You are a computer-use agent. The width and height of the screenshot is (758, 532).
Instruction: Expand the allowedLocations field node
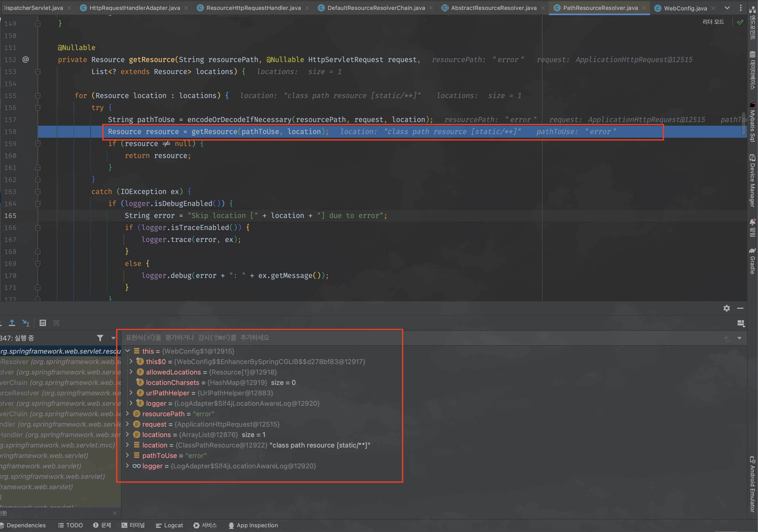(x=131, y=372)
